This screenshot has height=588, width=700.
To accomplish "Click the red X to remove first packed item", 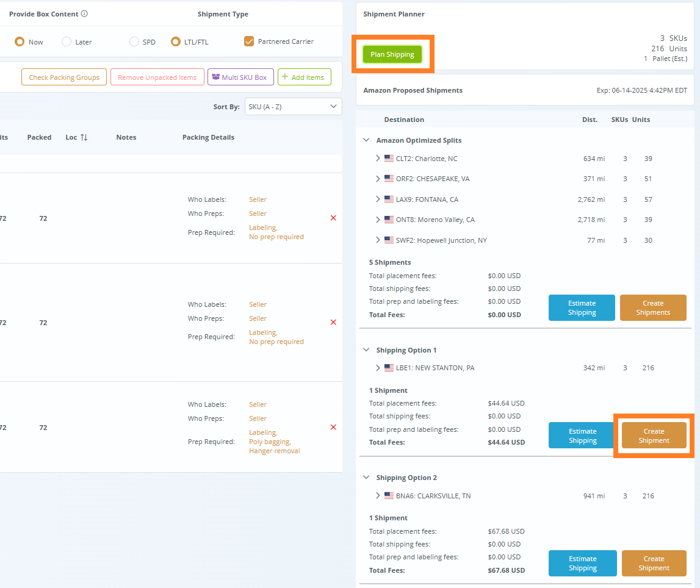I will [333, 217].
